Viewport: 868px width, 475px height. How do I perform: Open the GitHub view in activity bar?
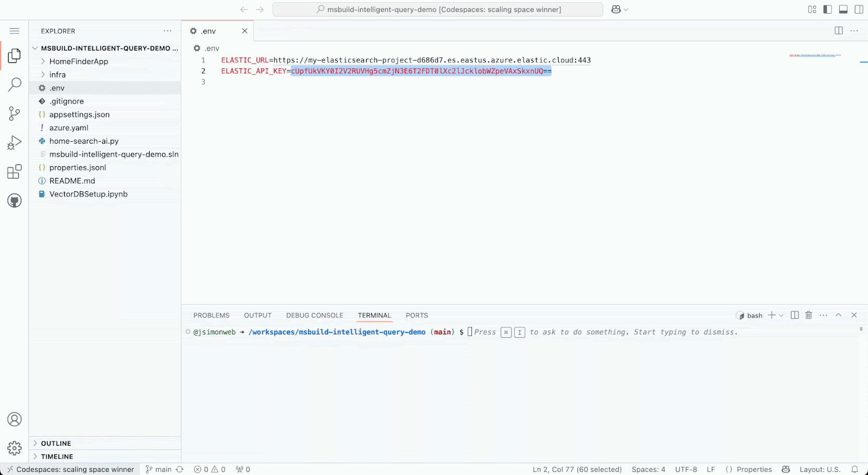(15, 201)
